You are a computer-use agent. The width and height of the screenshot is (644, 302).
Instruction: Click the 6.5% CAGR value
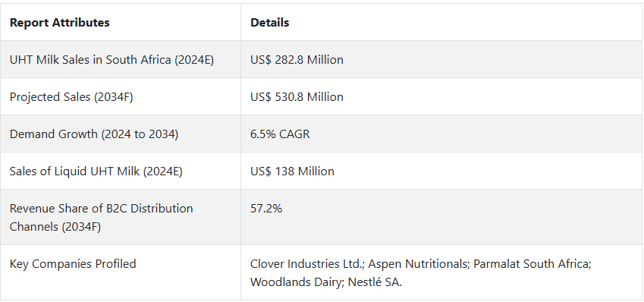point(280,134)
